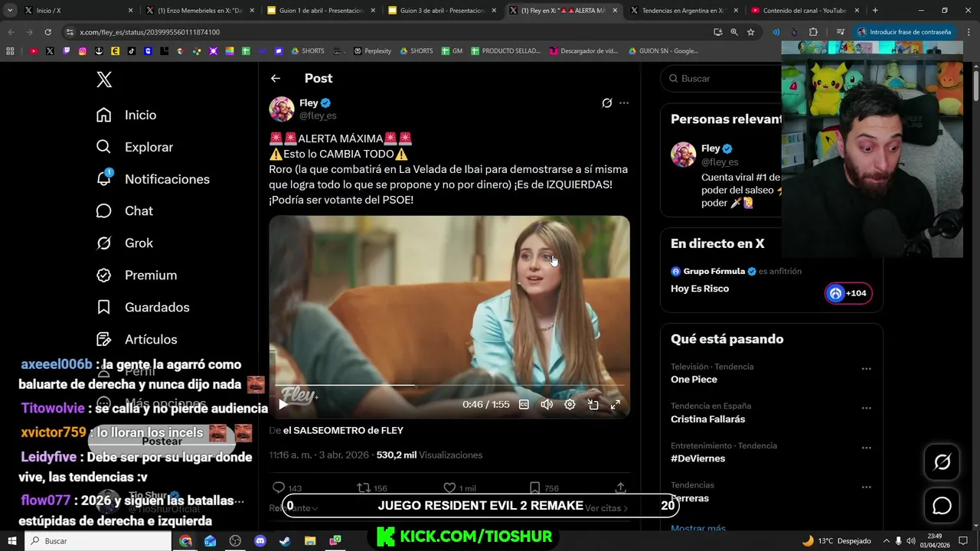The image size is (980, 551).
Task: Open the Windows Start menu
Action: (x=11, y=540)
